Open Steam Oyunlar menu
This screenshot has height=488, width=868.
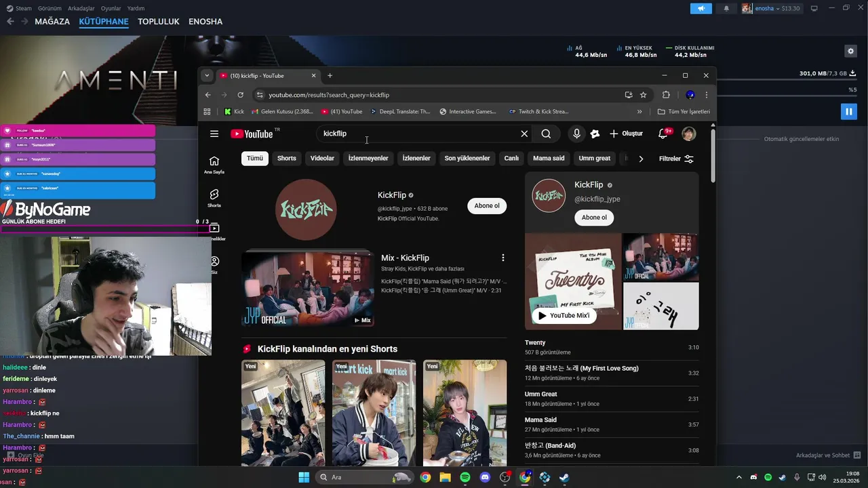[x=111, y=8]
